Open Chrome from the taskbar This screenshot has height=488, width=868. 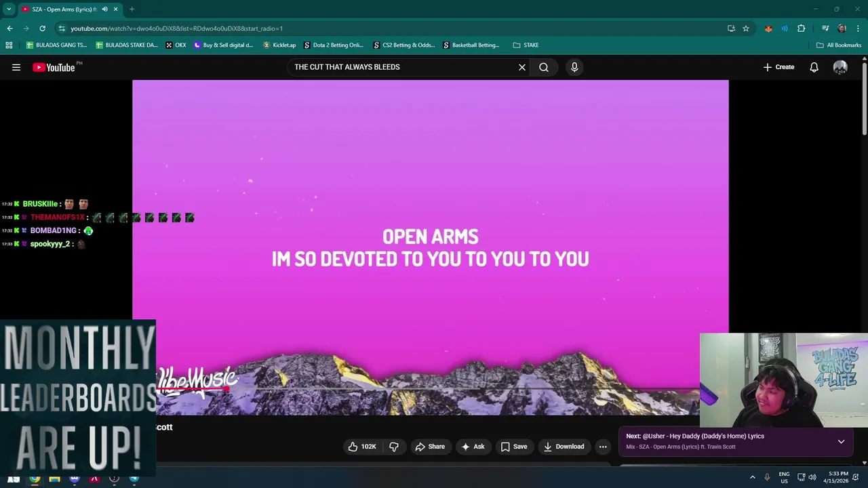coord(35,479)
